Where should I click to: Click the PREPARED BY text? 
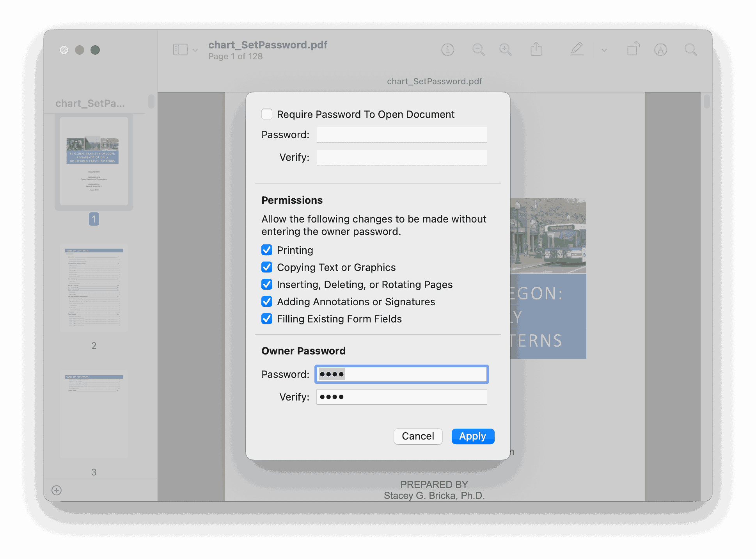tap(434, 484)
